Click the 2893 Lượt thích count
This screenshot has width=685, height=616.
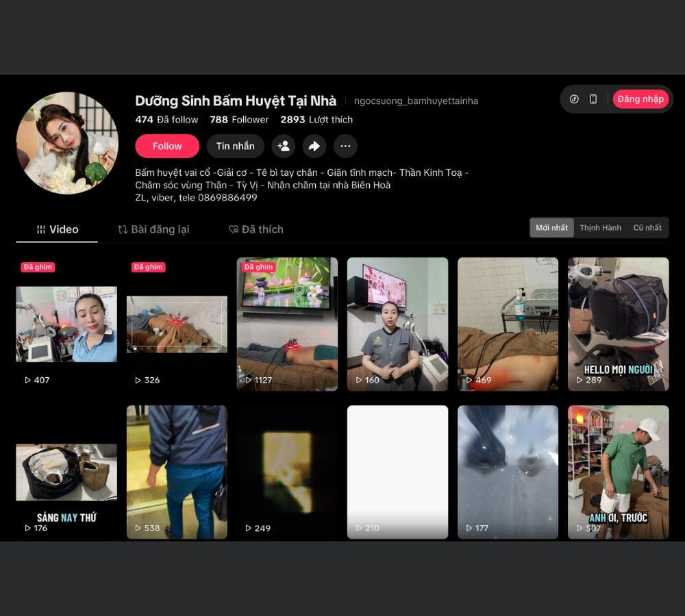pyautogui.click(x=316, y=120)
